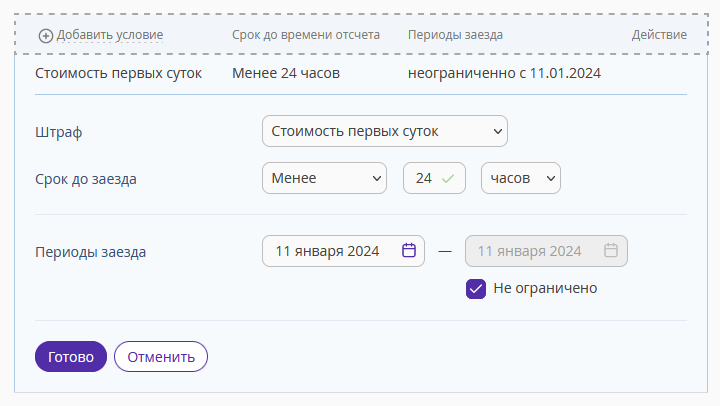Viewport: 720px width, 406px height.
Task: Click the plus icon beside Добавить условие
Action: pos(45,36)
